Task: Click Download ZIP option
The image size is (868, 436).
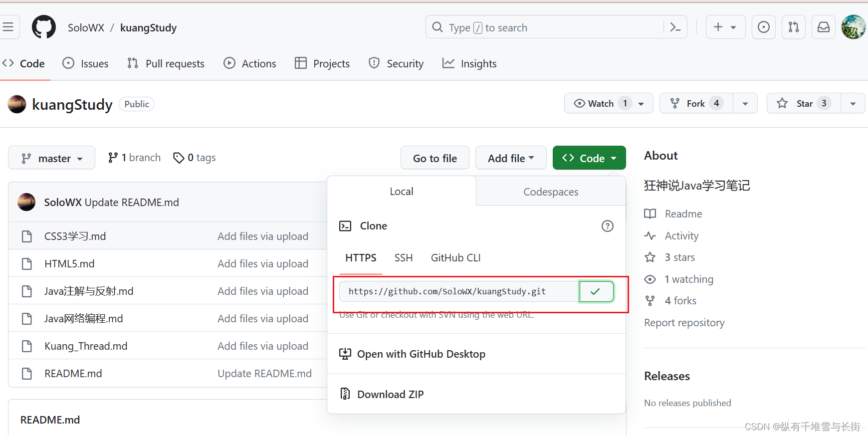Action: point(390,394)
